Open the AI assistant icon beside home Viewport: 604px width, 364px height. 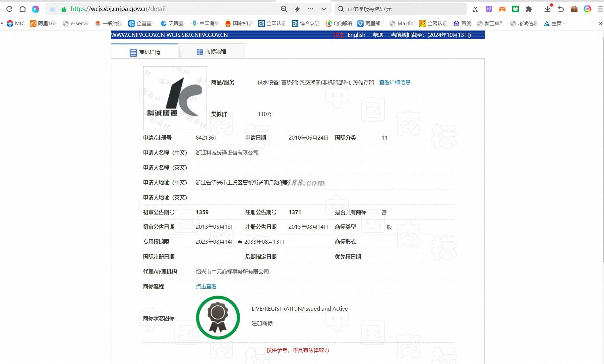click(35, 9)
